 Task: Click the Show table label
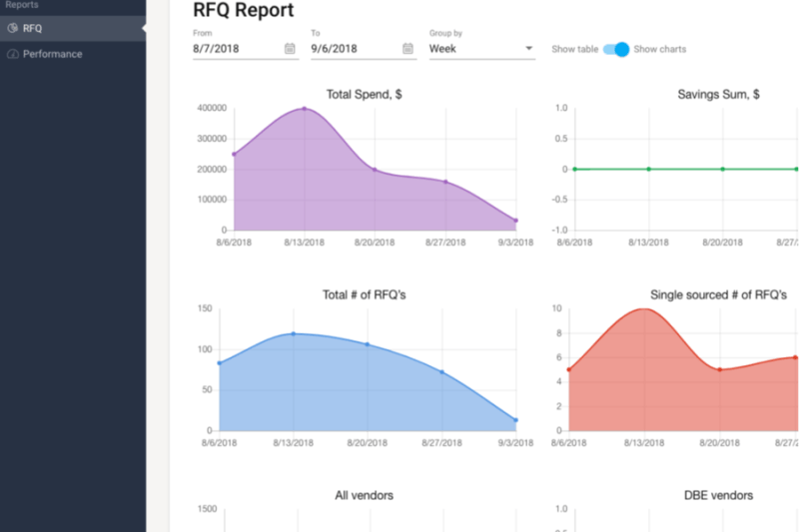pyautogui.click(x=574, y=49)
